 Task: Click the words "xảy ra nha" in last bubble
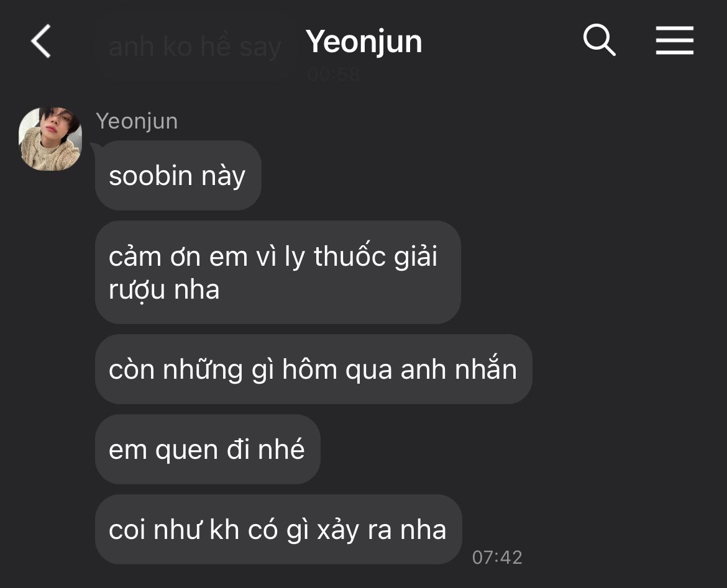(x=382, y=530)
